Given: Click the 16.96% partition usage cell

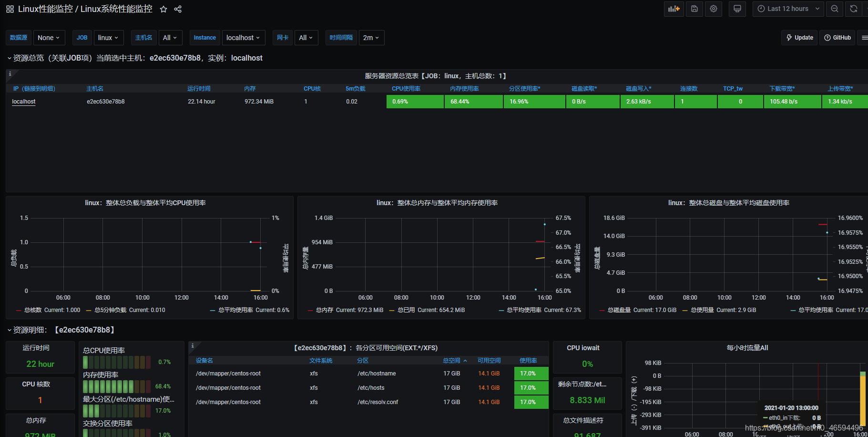Looking at the screenshot, I should tap(534, 102).
